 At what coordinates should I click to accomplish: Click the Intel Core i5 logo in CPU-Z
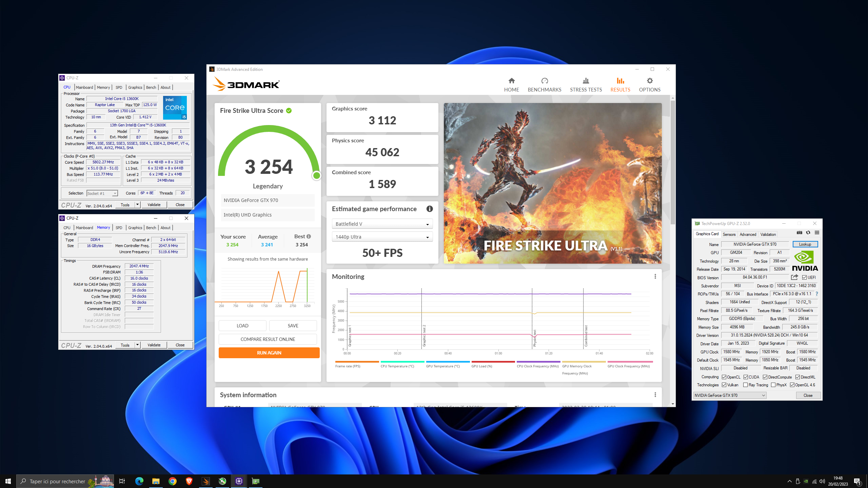(x=175, y=108)
